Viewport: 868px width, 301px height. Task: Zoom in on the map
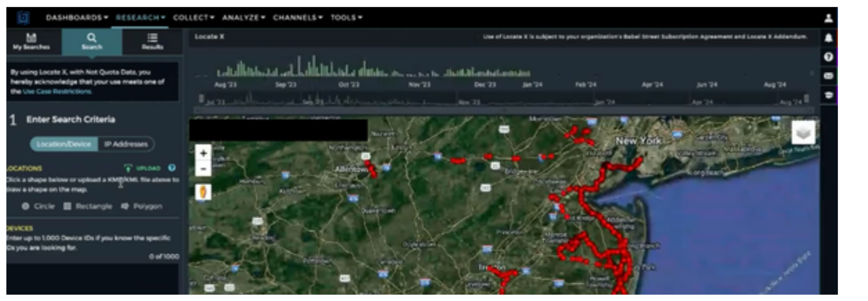(203, 153)
